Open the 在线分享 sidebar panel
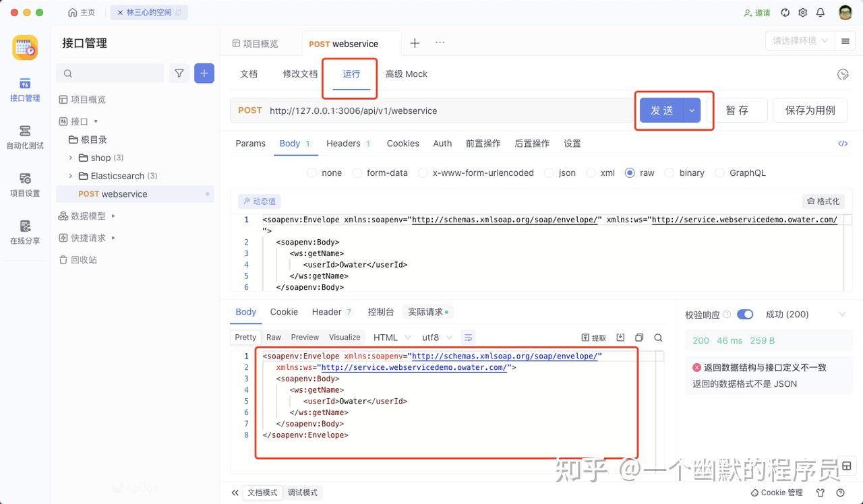 point(24,234)
